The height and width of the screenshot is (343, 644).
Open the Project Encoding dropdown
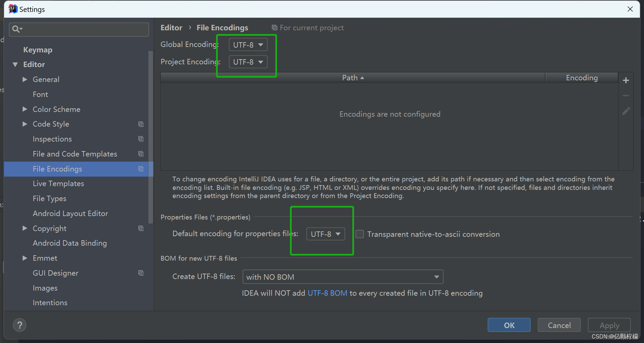tap(248, 62)
